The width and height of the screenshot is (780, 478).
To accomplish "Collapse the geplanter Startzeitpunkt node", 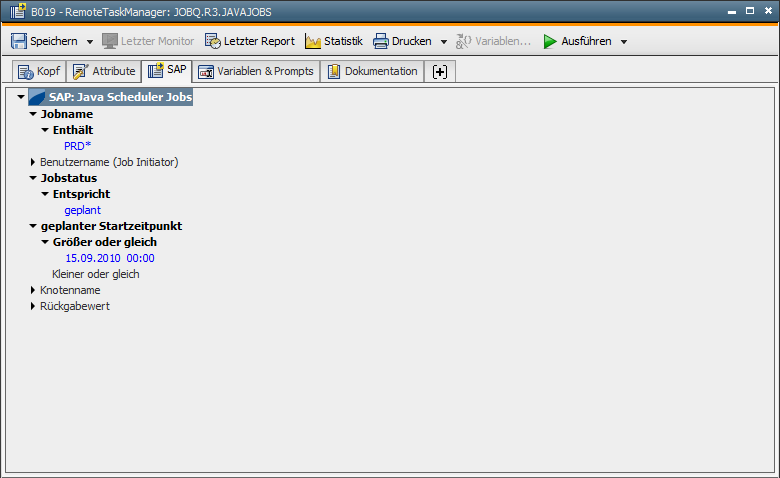I will coord(33,226).
